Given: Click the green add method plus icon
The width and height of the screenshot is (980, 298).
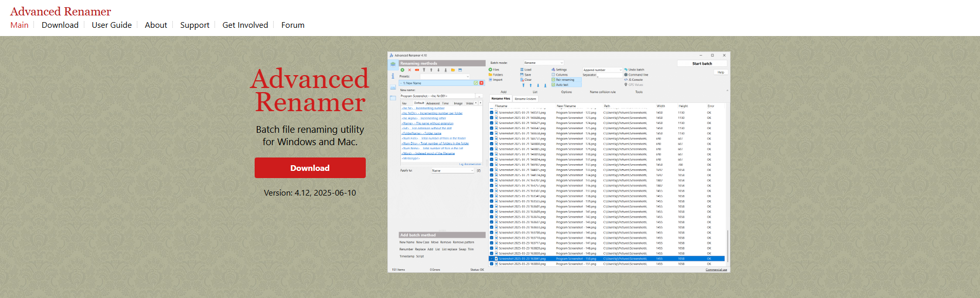Looking at the screenshot, I should pyautogui.click(x=402, y=70).
